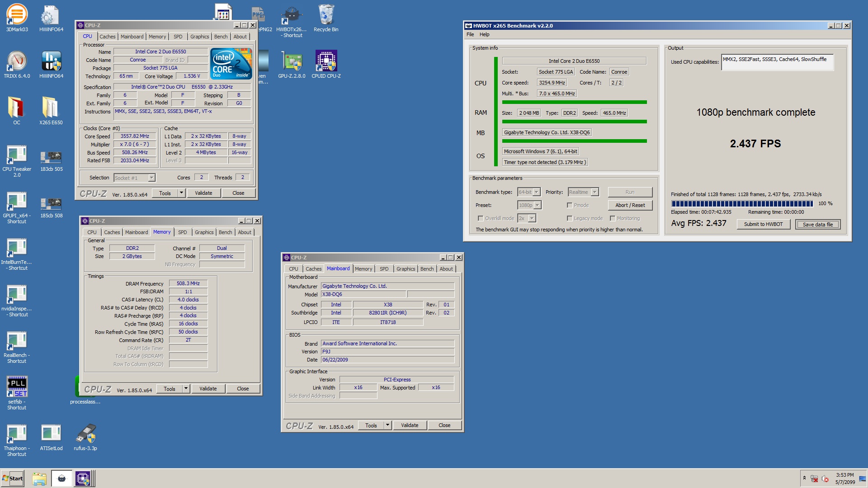The width and height of the screenshot is (868, 488).
Task: Click Close in Memory CPU-Z window
Action: 243,389
